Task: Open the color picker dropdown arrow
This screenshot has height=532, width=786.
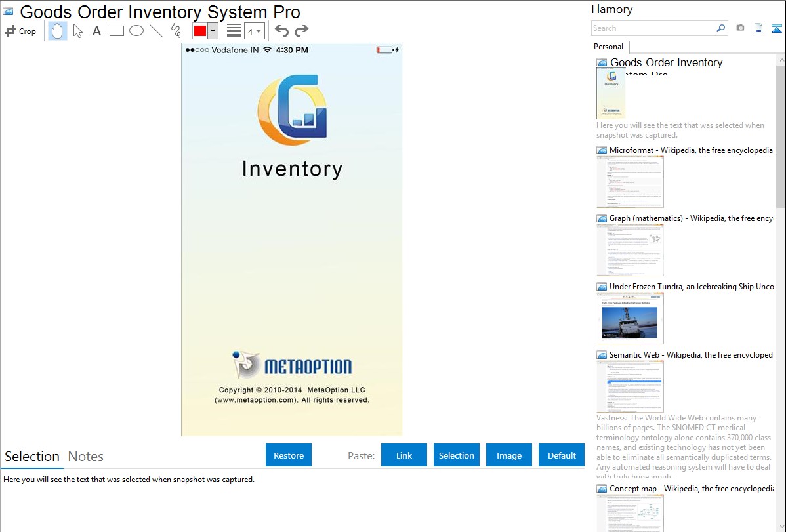Action: tap(213, 31)
